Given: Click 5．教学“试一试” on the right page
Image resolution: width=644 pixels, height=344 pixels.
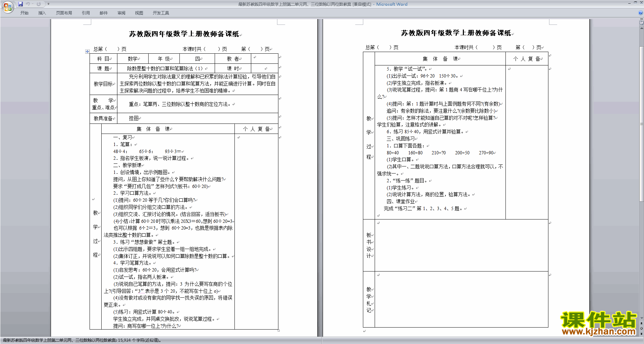Looking at the screenshot, I should pyautogui.click(x=407, y=69).
